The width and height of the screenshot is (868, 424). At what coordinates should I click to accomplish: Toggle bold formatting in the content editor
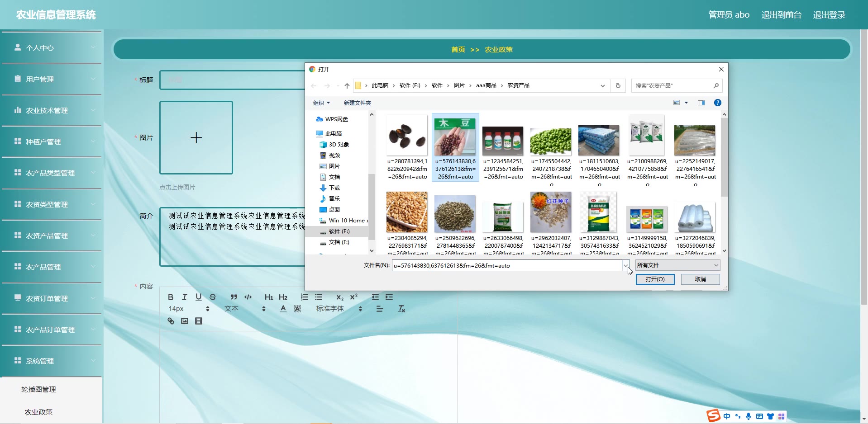[171, 297]
